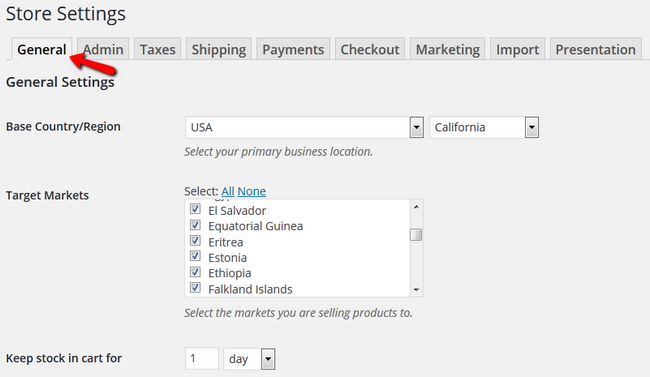Screen dimensions: 650x377
Task: Click the arrow of the USA dropdown
Action: [x=417, y=127]
